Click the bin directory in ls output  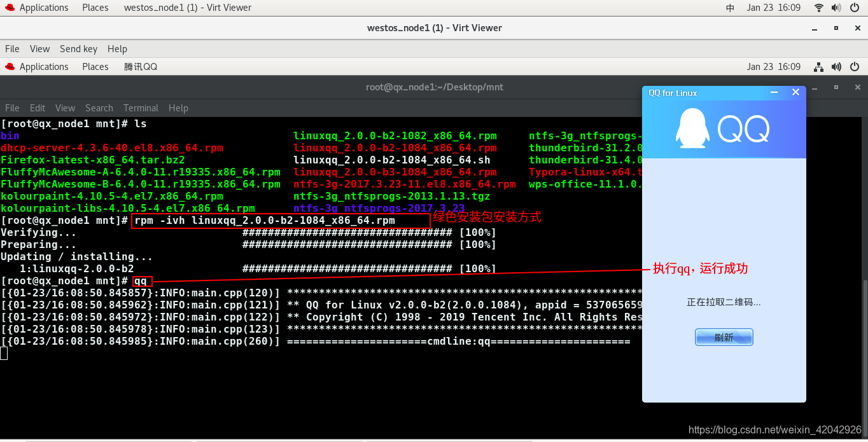coord(10,135)
